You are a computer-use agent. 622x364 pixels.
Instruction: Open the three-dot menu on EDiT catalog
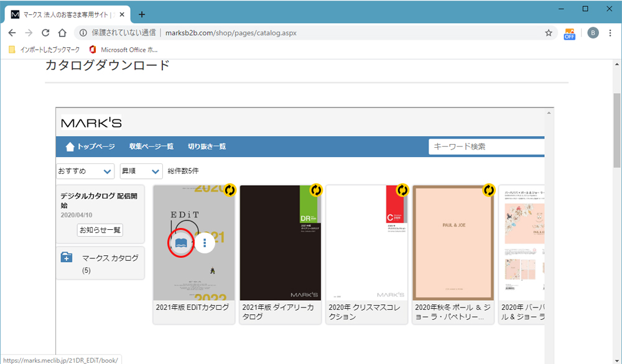pyautogui.click(x=205, y=242)
